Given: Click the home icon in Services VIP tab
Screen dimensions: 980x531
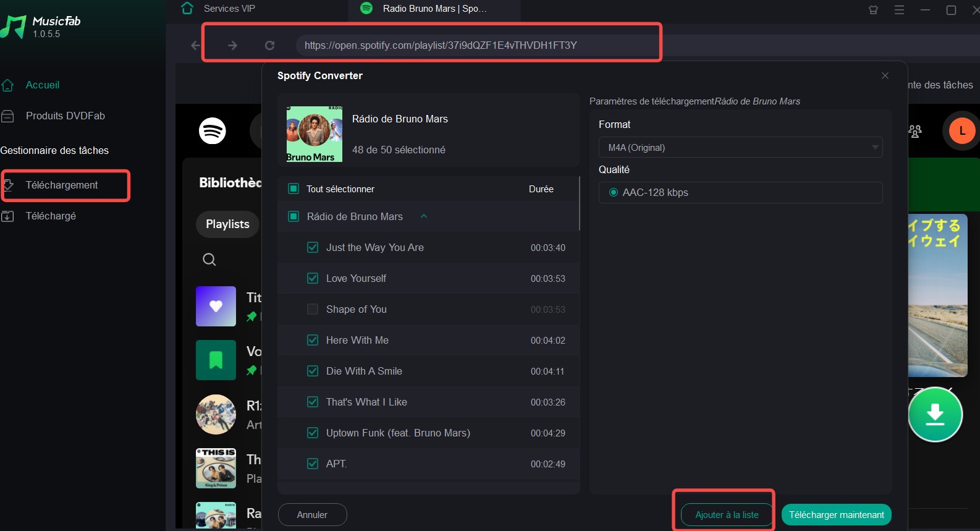Looking at the screenshot, I should click(x=187, y=8).
